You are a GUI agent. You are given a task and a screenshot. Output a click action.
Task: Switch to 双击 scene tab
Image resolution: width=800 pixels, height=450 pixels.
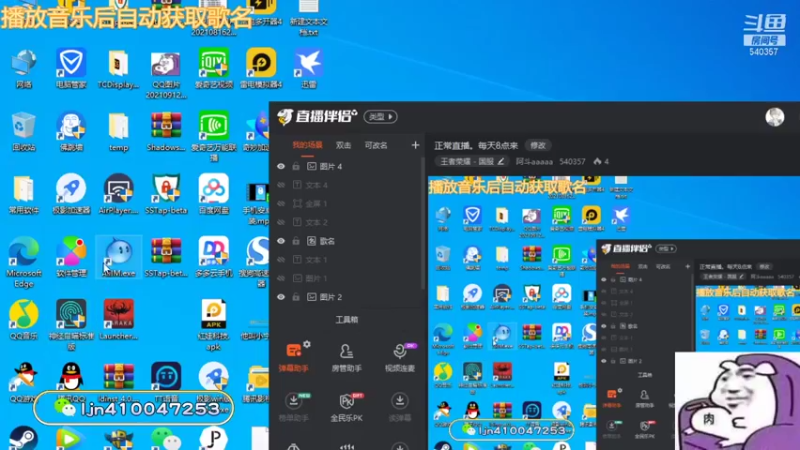pyautogui.click(x=343, y=145)
